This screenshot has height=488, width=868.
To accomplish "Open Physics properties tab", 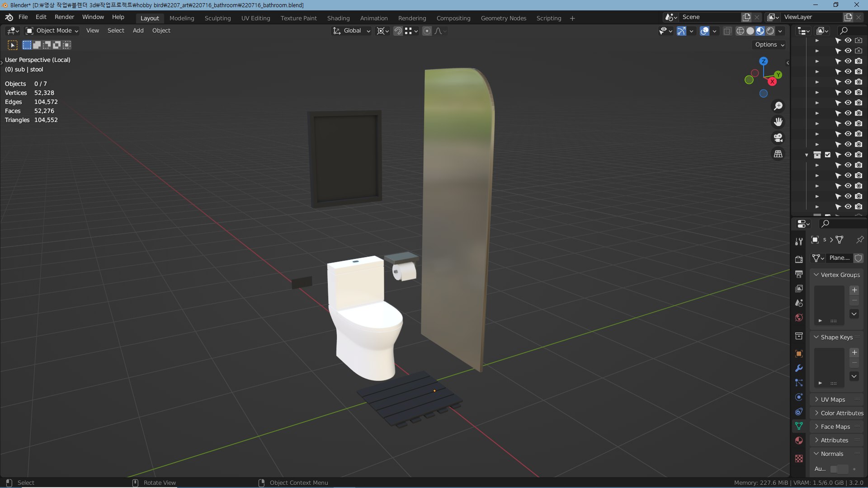I will 799,397.
